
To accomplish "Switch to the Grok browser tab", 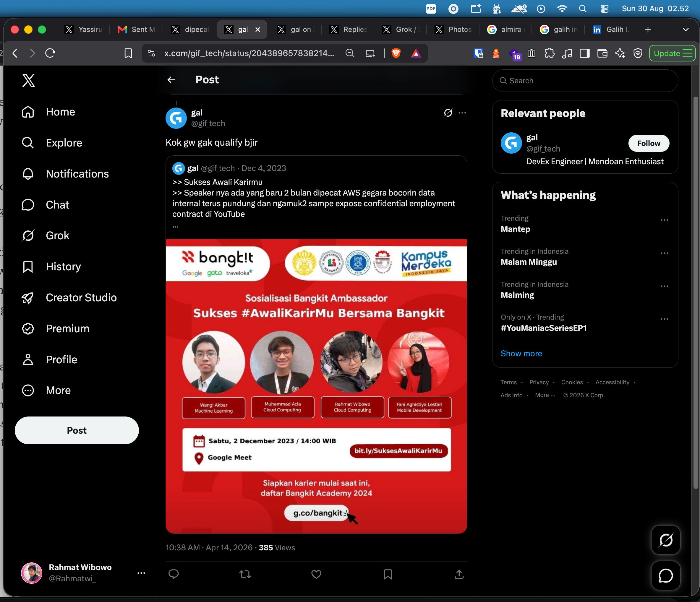I will click(401, 30).
